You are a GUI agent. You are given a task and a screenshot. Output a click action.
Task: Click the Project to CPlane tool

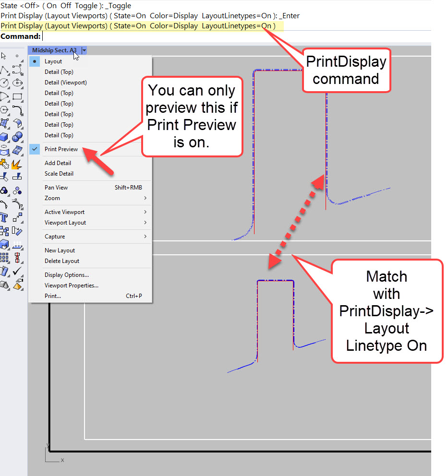(x=17, y=244)
